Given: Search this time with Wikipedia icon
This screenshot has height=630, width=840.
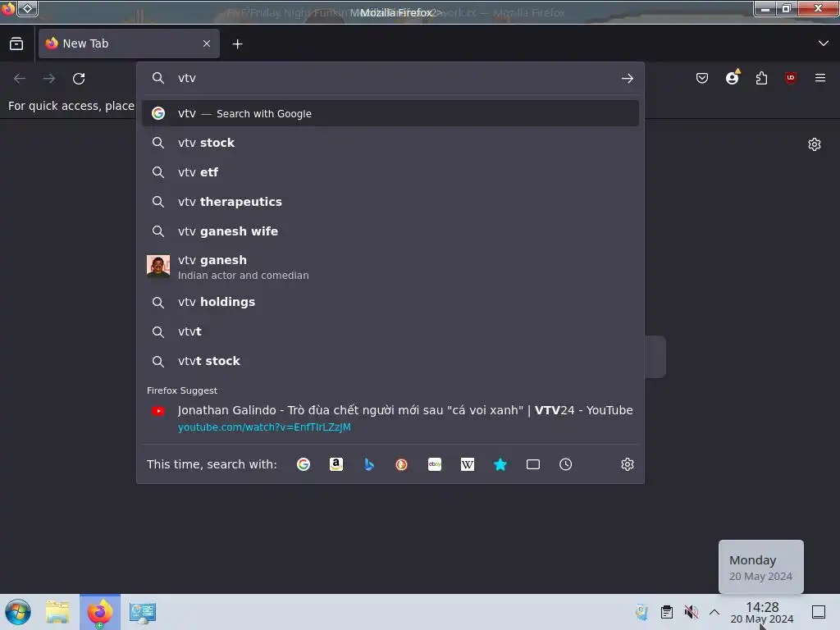Looking at the screenshot, I should (467, 464).
